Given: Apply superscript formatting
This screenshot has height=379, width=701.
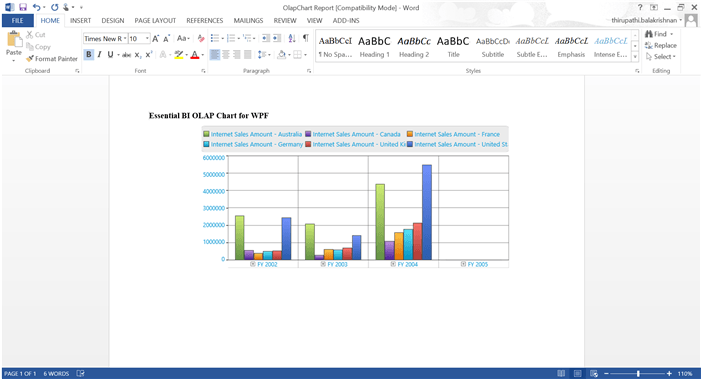Looking at the screenshot, I should (149, 55).
